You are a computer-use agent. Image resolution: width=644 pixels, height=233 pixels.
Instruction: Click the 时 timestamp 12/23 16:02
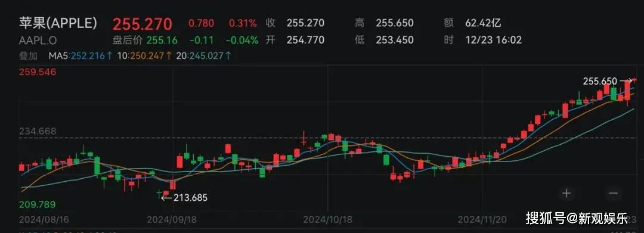click(x=493, y=40)
